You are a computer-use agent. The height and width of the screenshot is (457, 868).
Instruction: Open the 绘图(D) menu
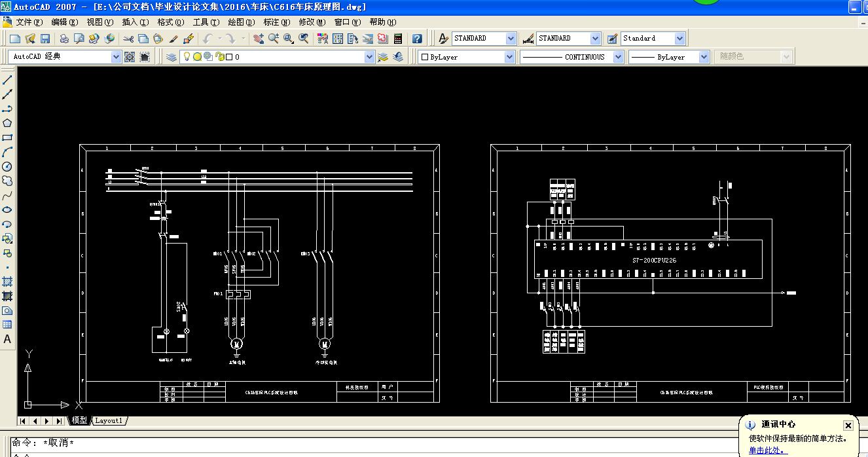tap(241, 22)
